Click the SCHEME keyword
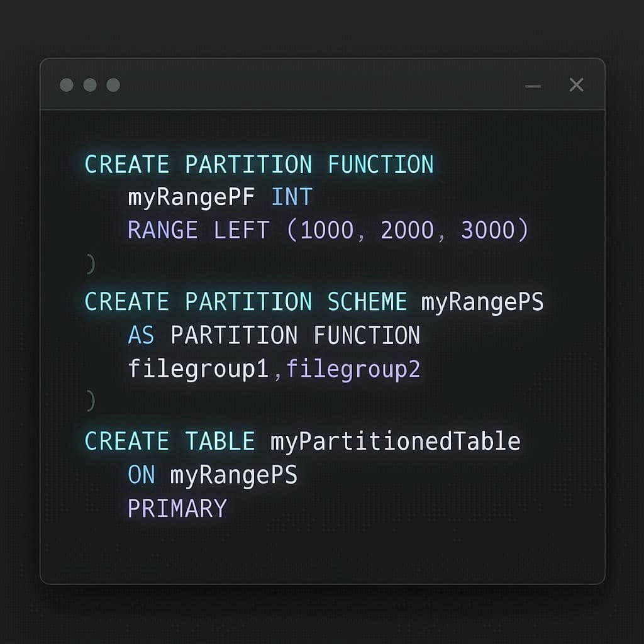The image size is (644, 644). point(367,303)
